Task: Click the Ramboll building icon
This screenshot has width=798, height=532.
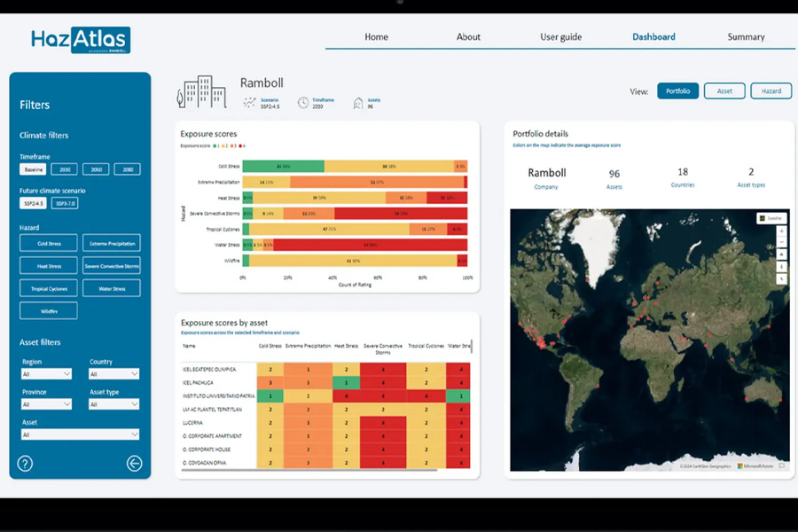Action: 201,92
